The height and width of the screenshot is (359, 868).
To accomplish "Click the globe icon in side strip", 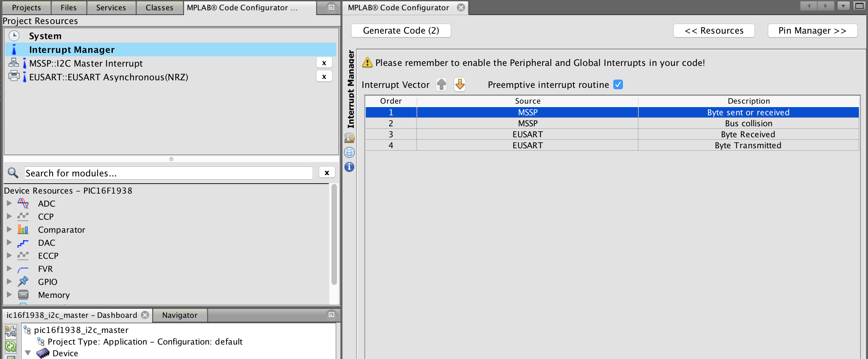I will click(349, 152).
